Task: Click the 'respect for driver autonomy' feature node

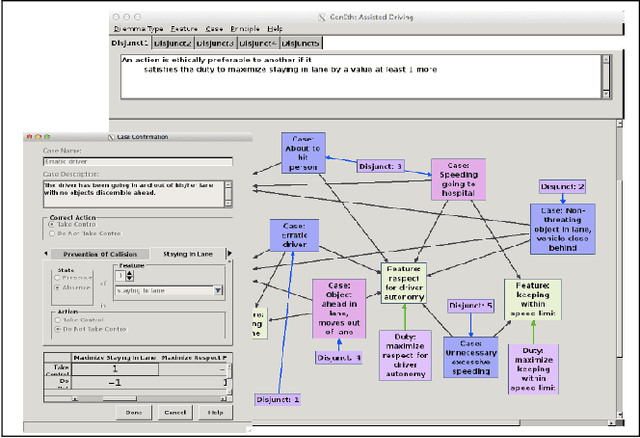Action: (x=403, y=284)
